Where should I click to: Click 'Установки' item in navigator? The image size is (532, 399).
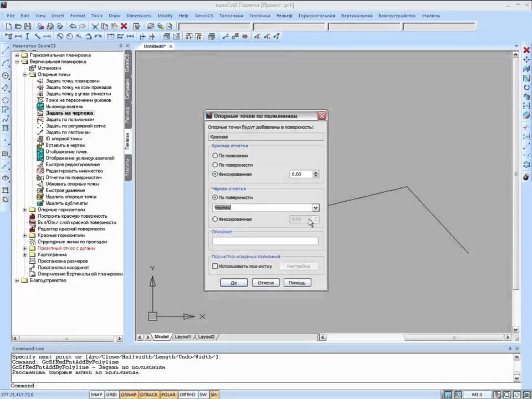[49, 68]
